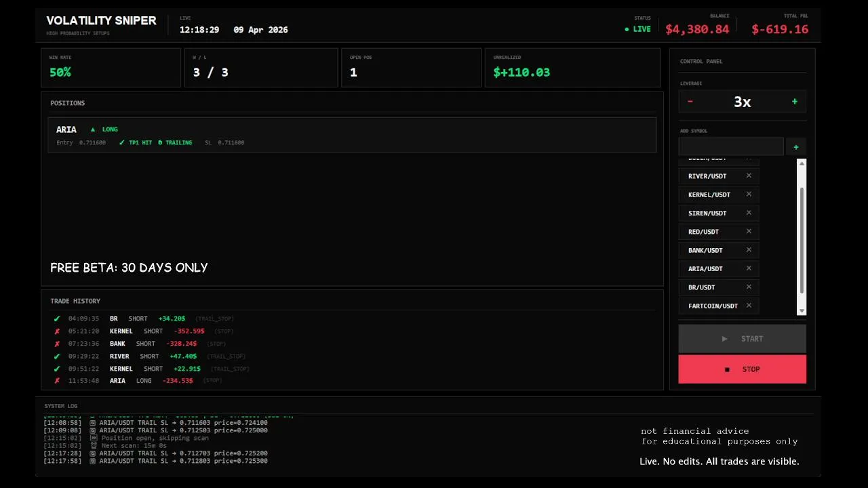Click the START bot button
Screen dimensions: 868x488
click(743, 339)
